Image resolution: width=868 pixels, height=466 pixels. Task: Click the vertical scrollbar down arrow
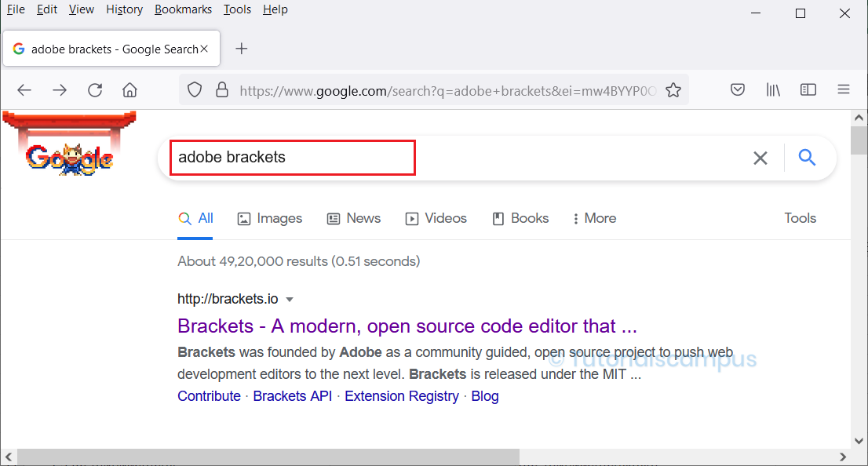[x=859, y=441]
